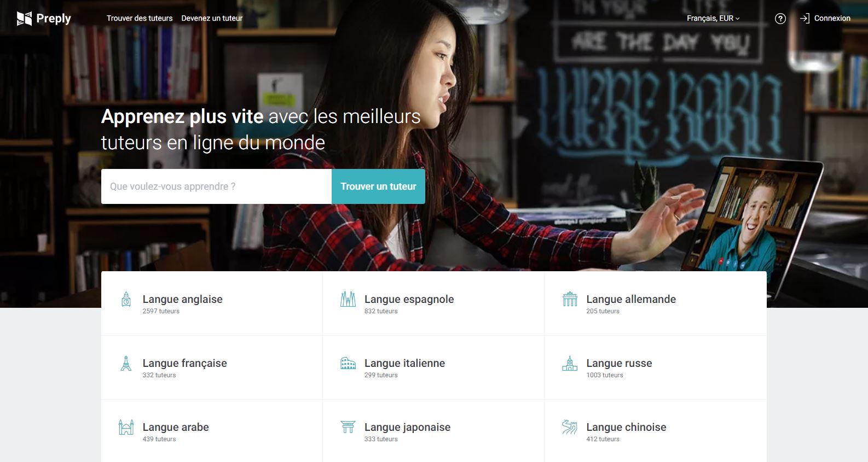This screenshot has width=868, height=462.
Task: Select the Eiffel Tower icon for Langue française
Action: coord(126,364)
